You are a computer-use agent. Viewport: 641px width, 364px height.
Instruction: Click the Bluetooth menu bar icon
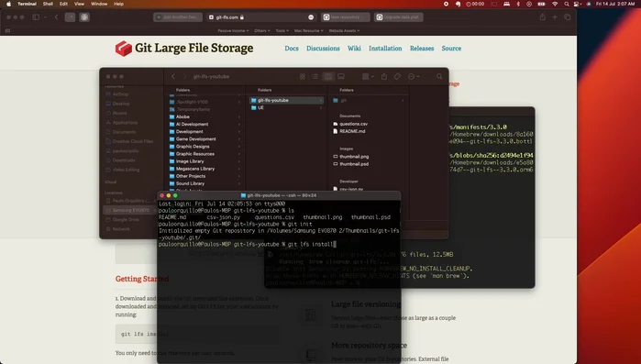(x=518, y=4)
